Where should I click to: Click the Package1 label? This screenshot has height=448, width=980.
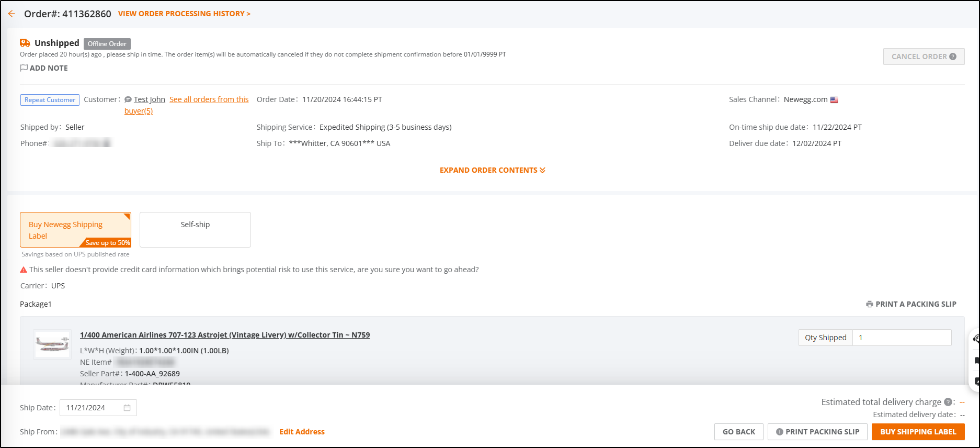[36, 304]
